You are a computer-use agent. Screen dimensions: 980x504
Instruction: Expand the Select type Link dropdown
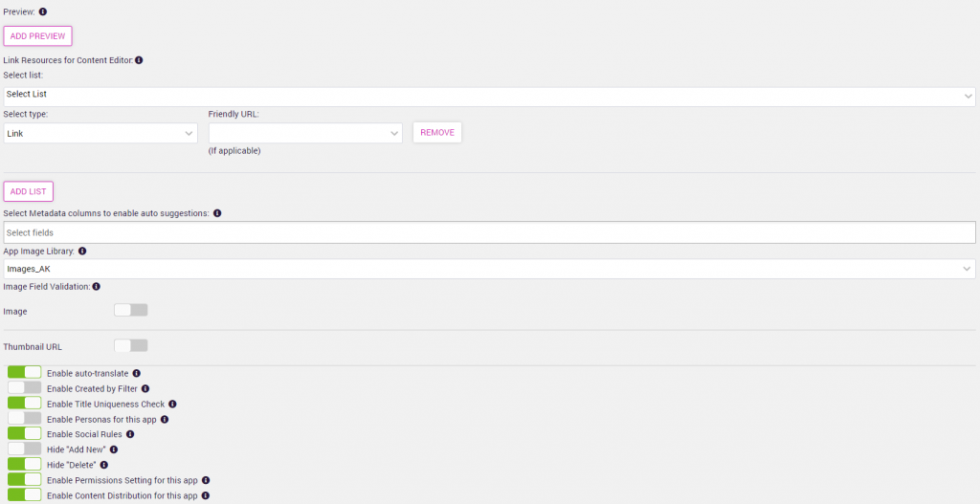click(100, 134)
